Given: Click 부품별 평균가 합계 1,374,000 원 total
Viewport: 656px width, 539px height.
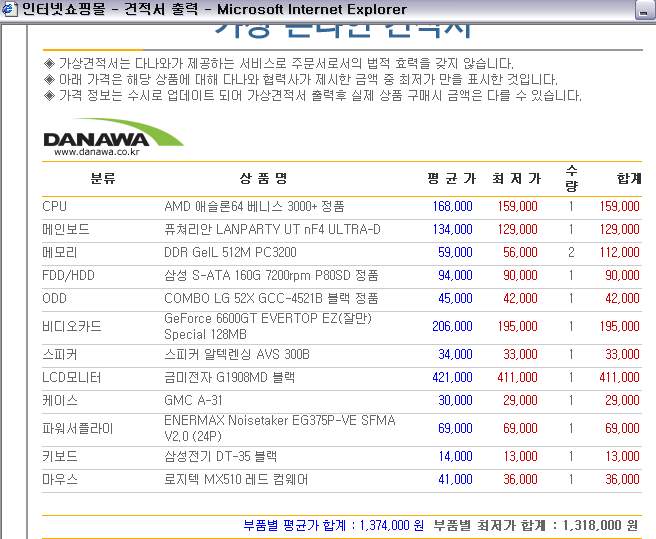Looking at the screenshot, I should [333, 525].
